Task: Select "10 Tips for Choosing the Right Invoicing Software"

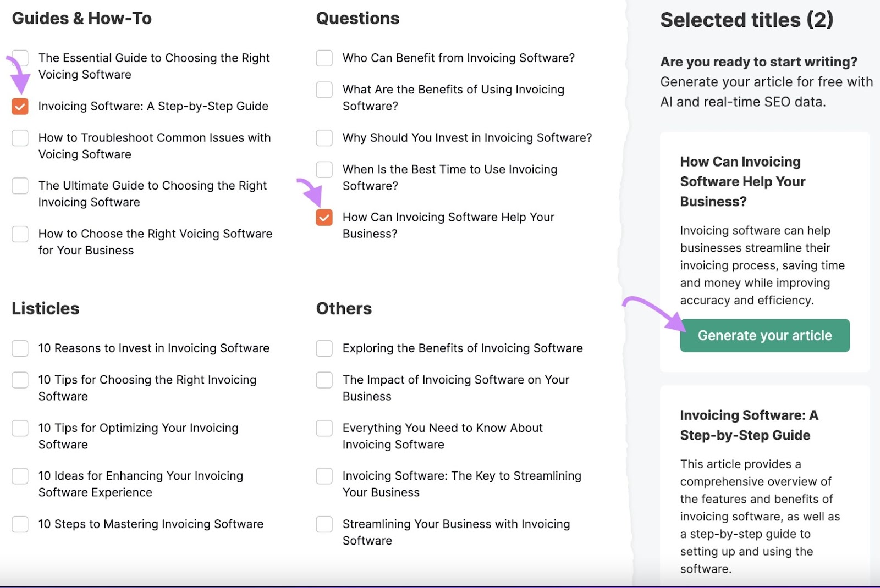Action: pos(20,380)
